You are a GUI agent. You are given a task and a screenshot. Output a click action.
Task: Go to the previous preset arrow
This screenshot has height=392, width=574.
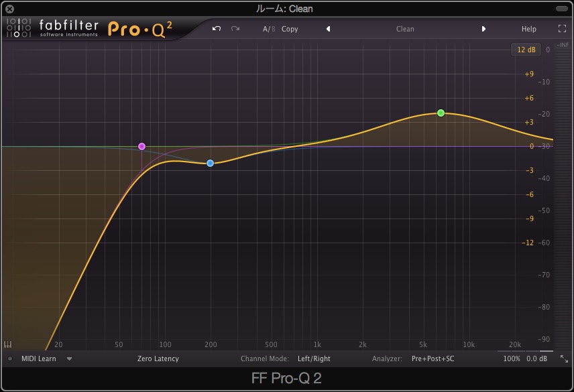(328, 29)
